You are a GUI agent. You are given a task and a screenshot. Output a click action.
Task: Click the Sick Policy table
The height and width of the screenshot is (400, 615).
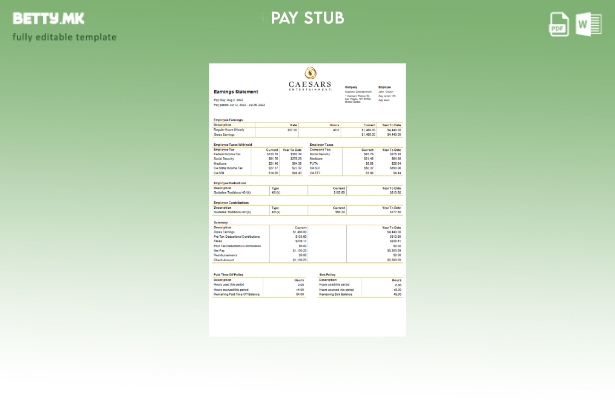tap(360, 286)
